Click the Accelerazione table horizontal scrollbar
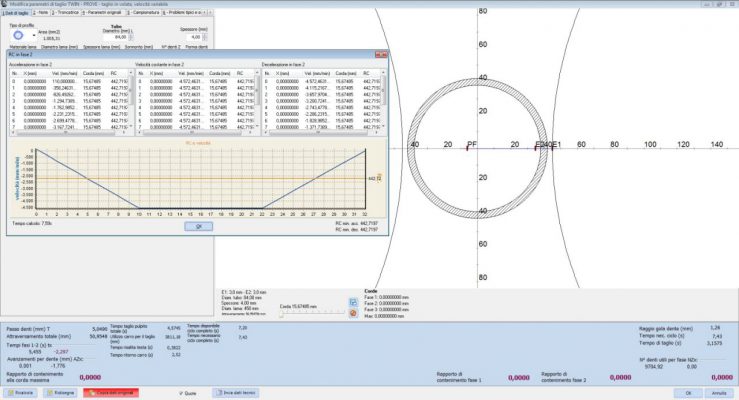Viewport: 739px width, 400px height. coord(69,133)
